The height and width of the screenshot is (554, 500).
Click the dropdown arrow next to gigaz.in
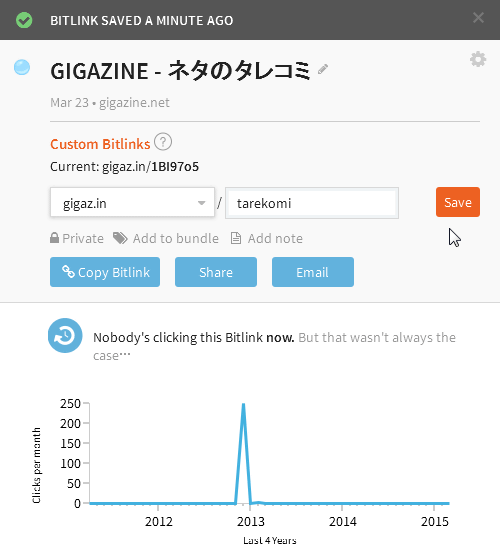click(201, 203)
